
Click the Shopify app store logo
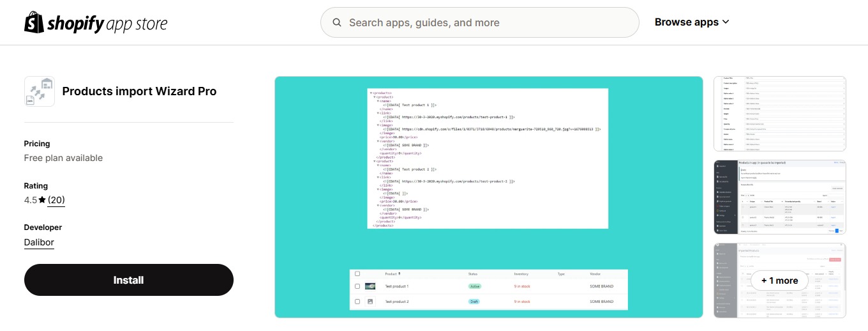pyautogui.click(x=96, y=22)
